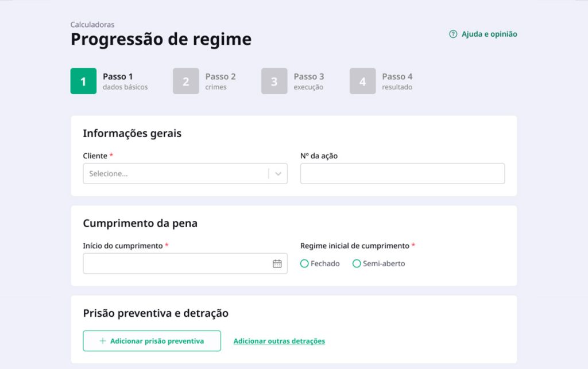Select the Fechado radio button
This screenshot has width=588, height=369.
304,264
